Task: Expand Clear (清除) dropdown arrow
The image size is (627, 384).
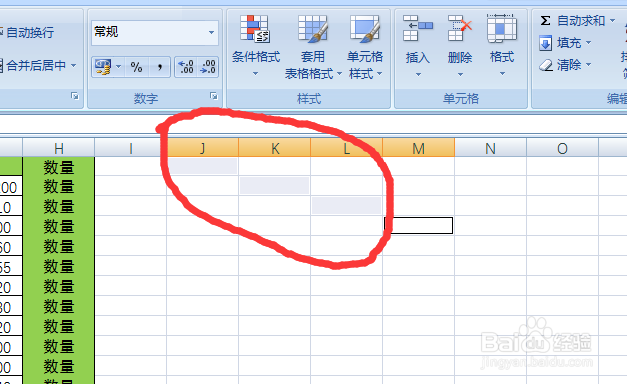Action: click(588, 64)
